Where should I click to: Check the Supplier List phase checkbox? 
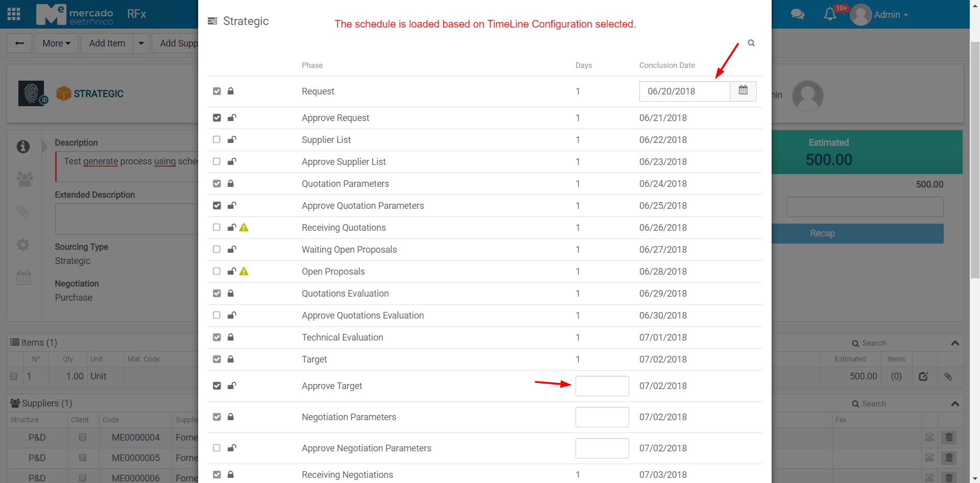[217, 139]
